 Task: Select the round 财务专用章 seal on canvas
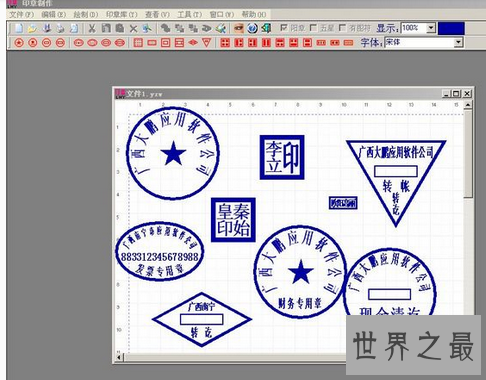(301, 272)
